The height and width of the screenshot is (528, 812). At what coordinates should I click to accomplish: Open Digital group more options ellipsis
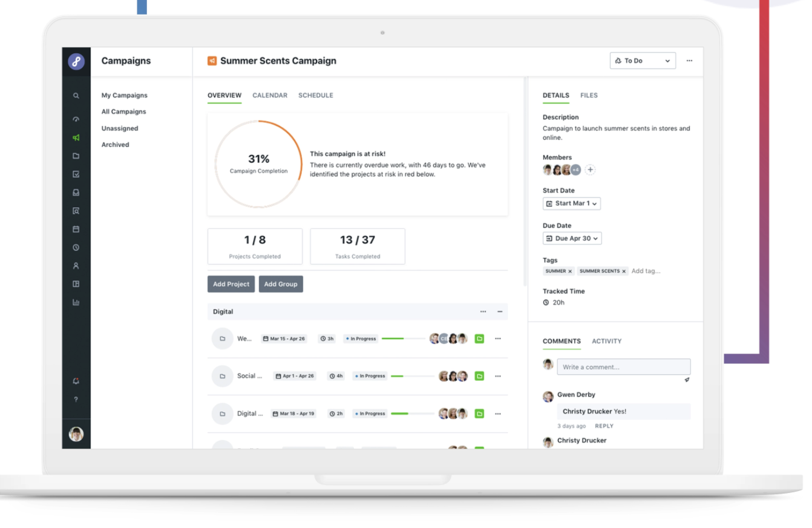click(x=483, y=312)
